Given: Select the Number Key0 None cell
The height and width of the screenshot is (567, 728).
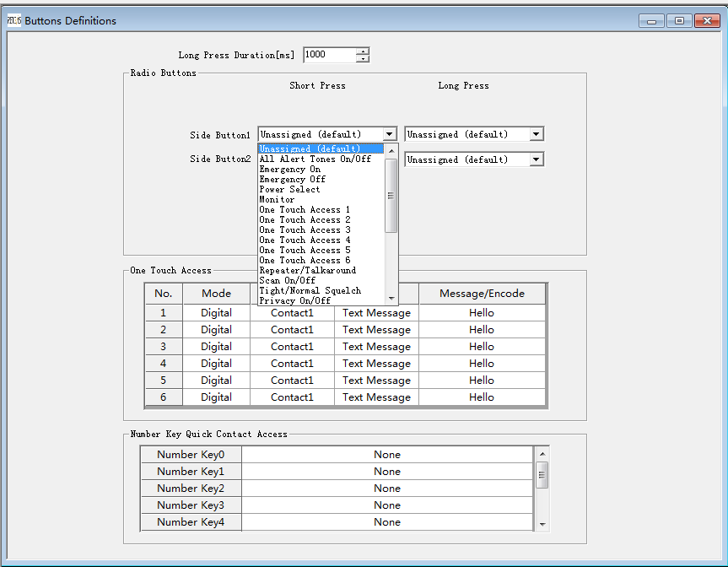Looking at the screenshot, I should click(387, 455).
